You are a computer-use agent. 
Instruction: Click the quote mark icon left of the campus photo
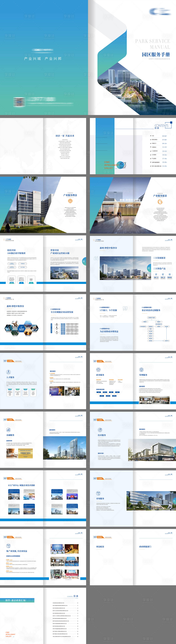click(x=96, y=258)
